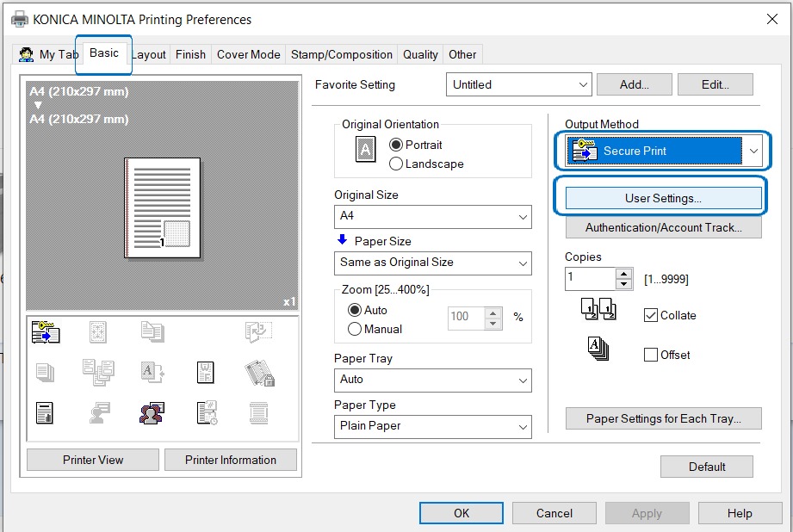Click the copy security lock icon
Viewport: 793px width, 532px height.
pos(258,372)
